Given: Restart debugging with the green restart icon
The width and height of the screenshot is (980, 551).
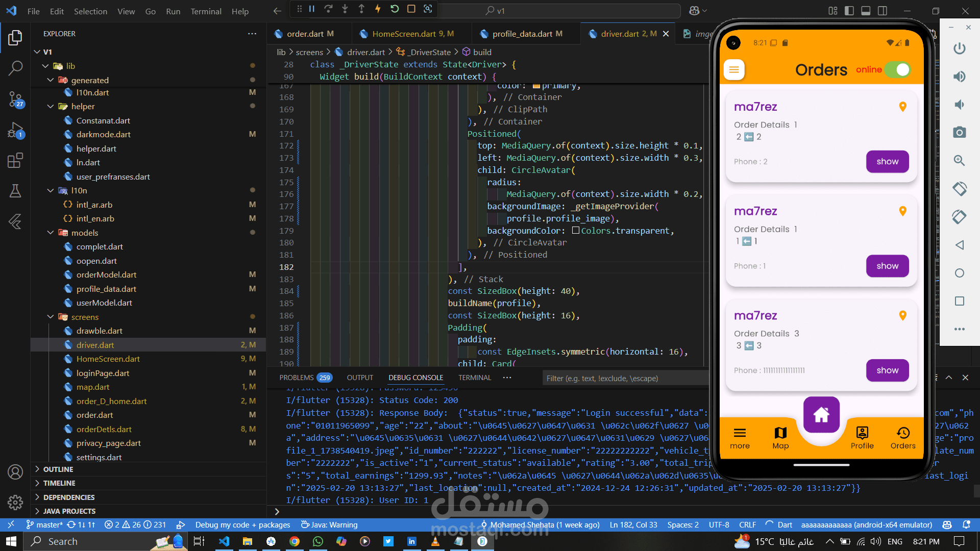Looking at the screenshot, I should (x=395, y=9).
